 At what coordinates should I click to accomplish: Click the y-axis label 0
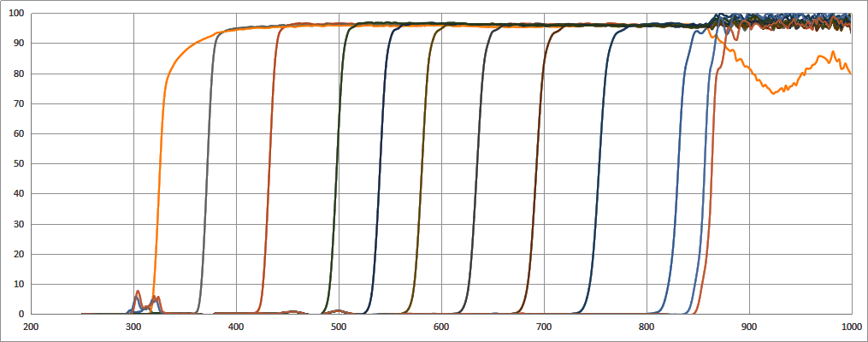pyautogui.click(x=21, y=314)
